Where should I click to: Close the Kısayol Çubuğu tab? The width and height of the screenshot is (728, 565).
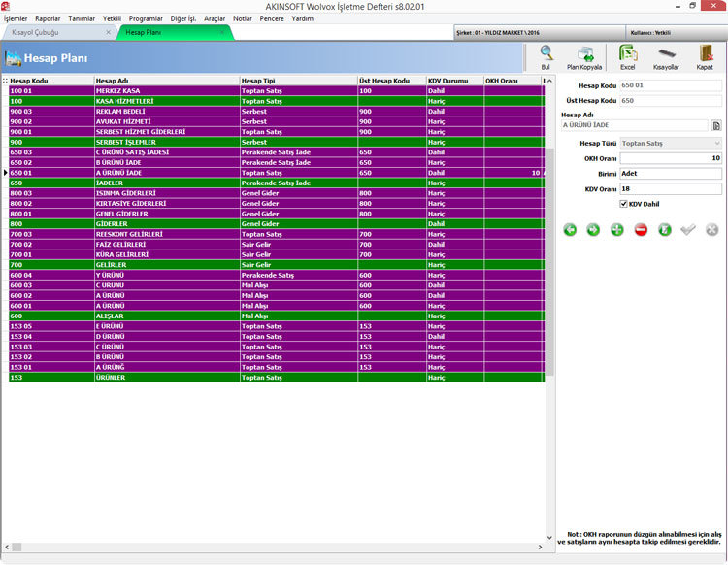pos(108,32)
